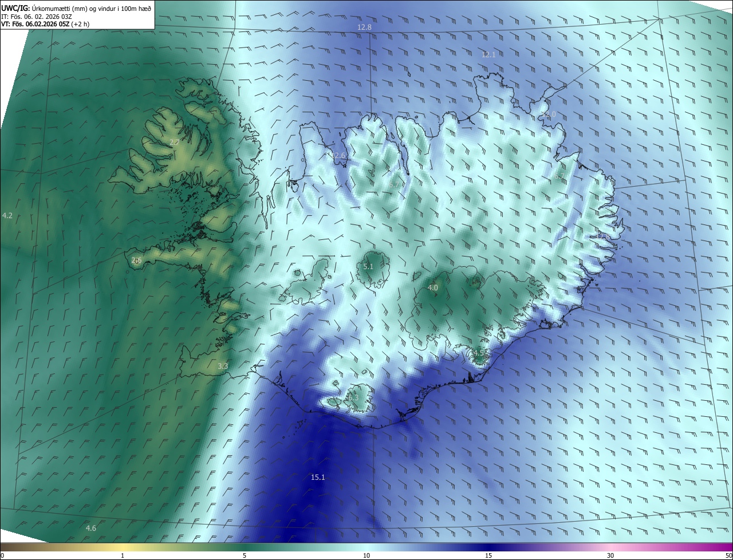This screenshot has width=733, height=560.
Task: Click the '30' tick on the color scale
Action: click(x=610, y=556)
